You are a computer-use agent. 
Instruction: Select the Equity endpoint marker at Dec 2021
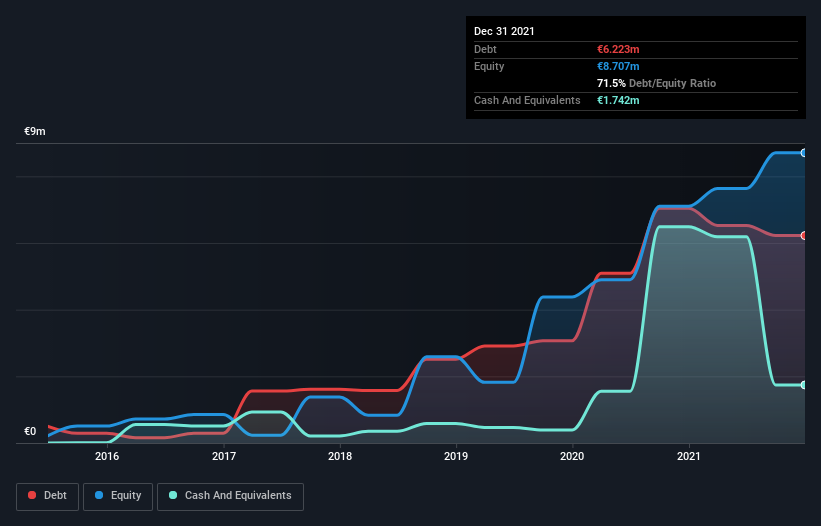[804, 153]
